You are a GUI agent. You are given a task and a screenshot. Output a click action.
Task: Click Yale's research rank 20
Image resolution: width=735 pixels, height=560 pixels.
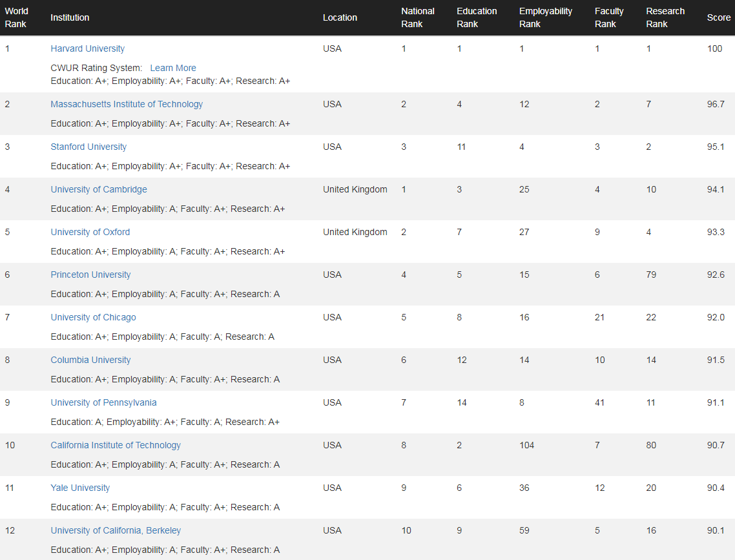pyautogui.click(x=651, y=488)
